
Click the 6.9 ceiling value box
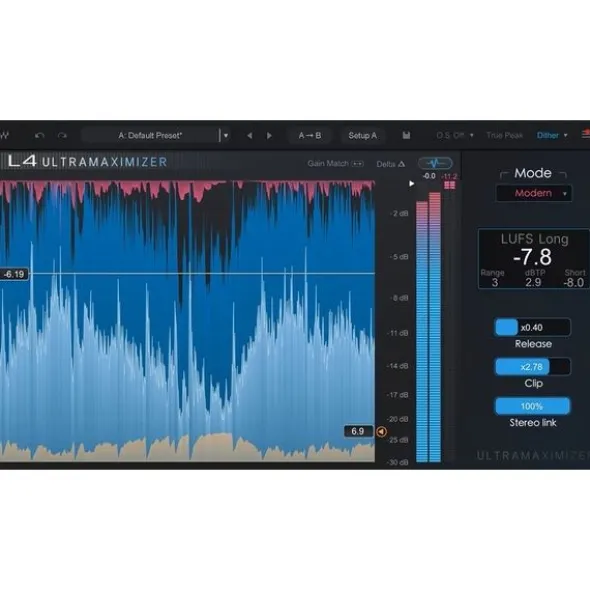358,431
